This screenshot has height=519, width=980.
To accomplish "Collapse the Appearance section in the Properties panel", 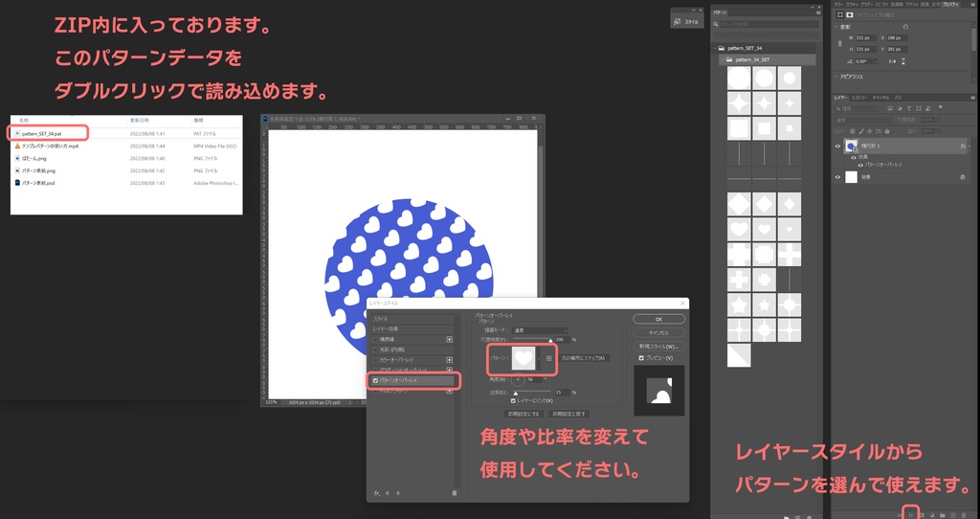I will [x=835, y=77].
